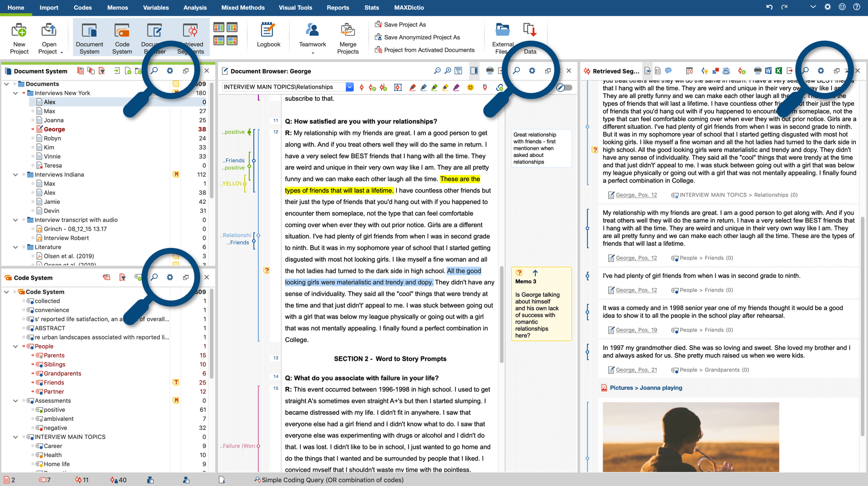Collapse Interview transcript with audio folder
The image size is (868, 486).
tap(16, 220)
